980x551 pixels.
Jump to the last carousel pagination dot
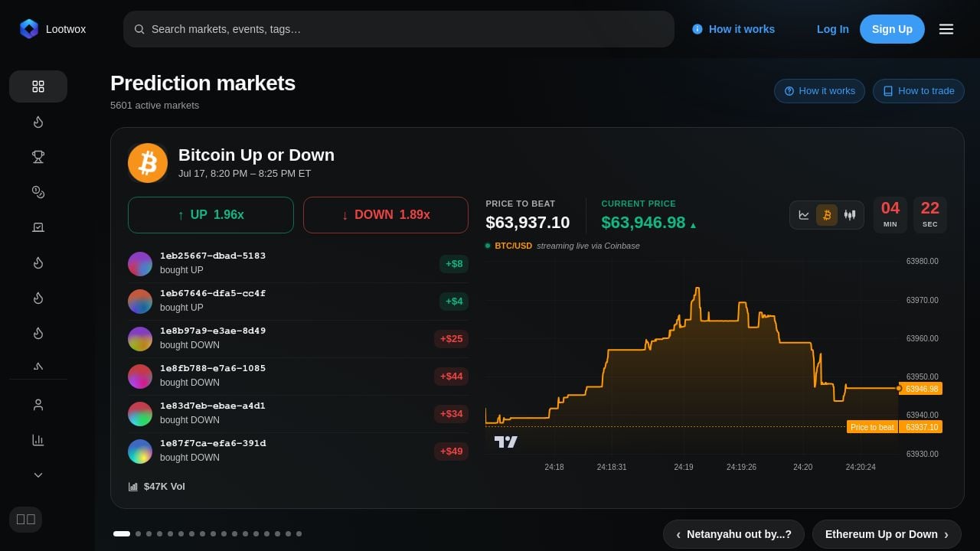click(x=299, y=533)
